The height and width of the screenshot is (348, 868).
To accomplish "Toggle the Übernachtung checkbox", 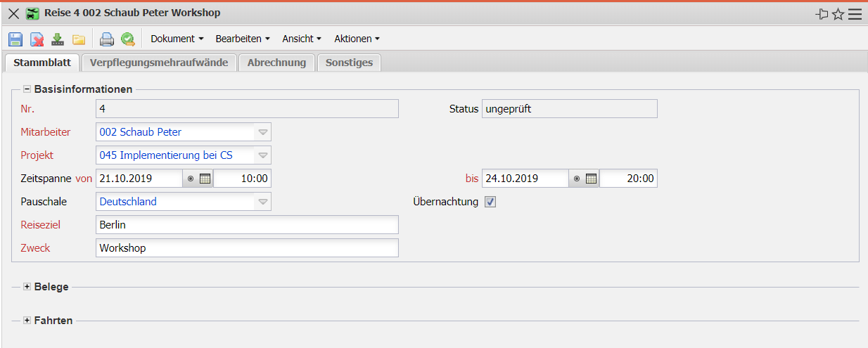I will coord(490,202).
